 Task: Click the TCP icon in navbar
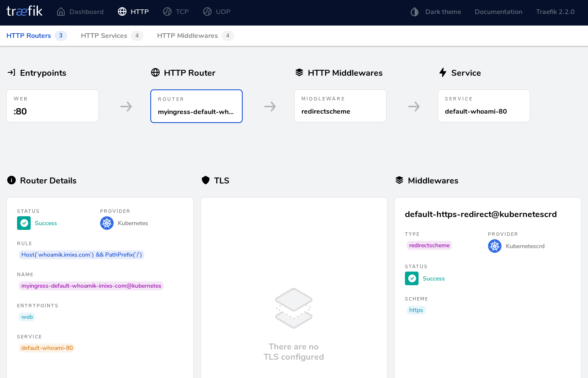167,11
